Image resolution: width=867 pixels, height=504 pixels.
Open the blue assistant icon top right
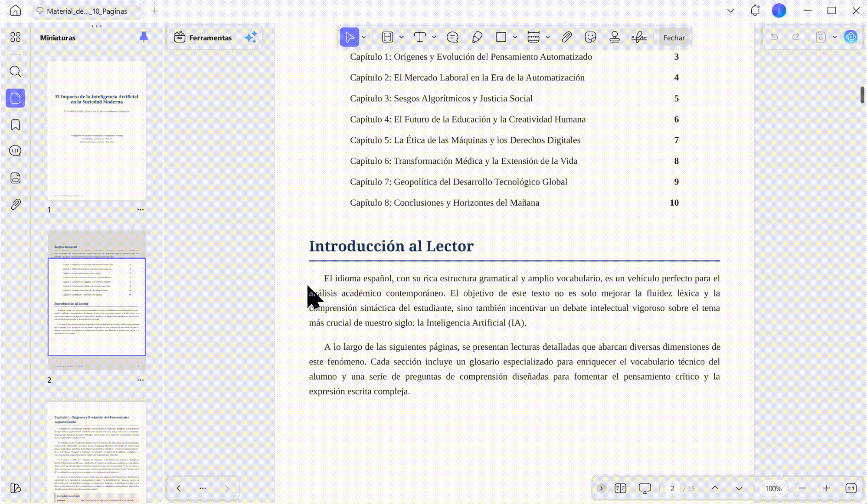pos(851,37)
